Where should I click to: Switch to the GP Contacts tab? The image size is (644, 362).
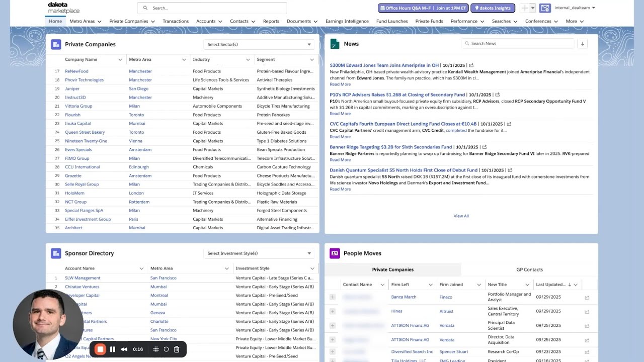(x=529, y=269)
